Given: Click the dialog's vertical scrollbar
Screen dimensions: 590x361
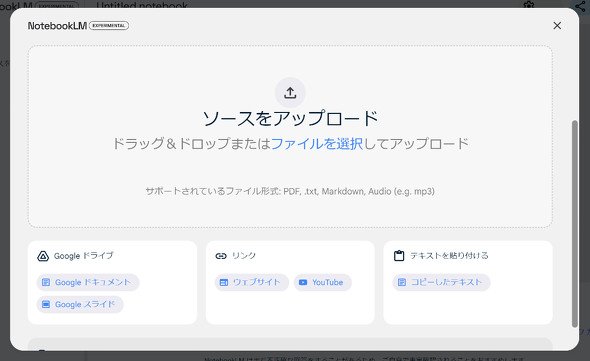Looking at the screenshot, I should click(574, 224).
